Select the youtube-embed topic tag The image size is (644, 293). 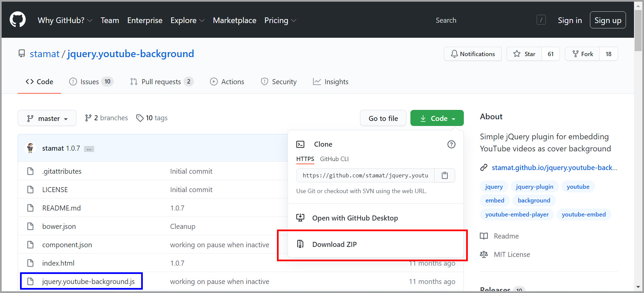click(584, 214)
